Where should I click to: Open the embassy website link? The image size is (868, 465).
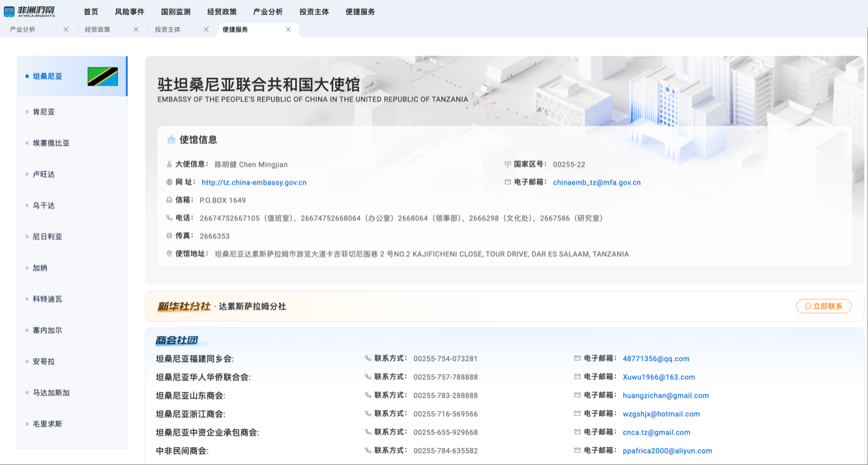click(254, 182)
